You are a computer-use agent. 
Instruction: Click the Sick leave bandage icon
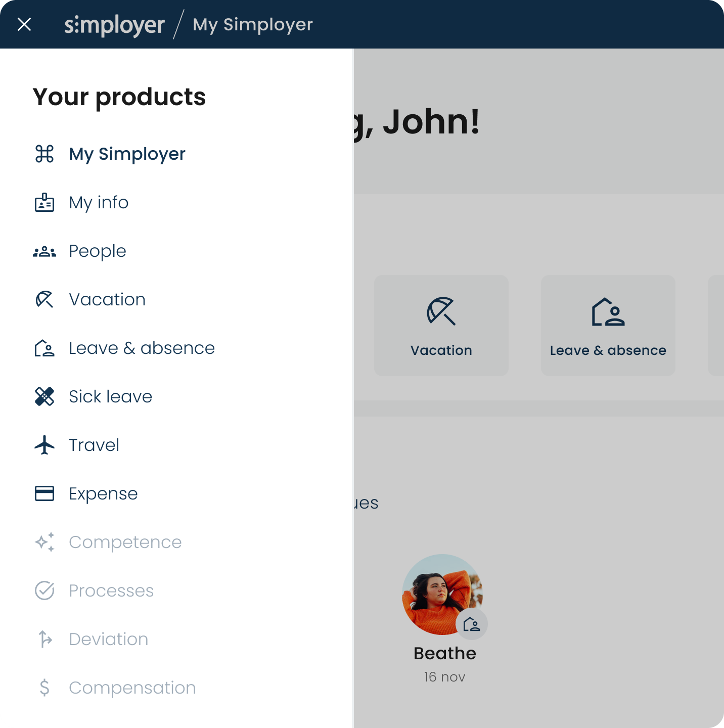(x=44, y=396)
